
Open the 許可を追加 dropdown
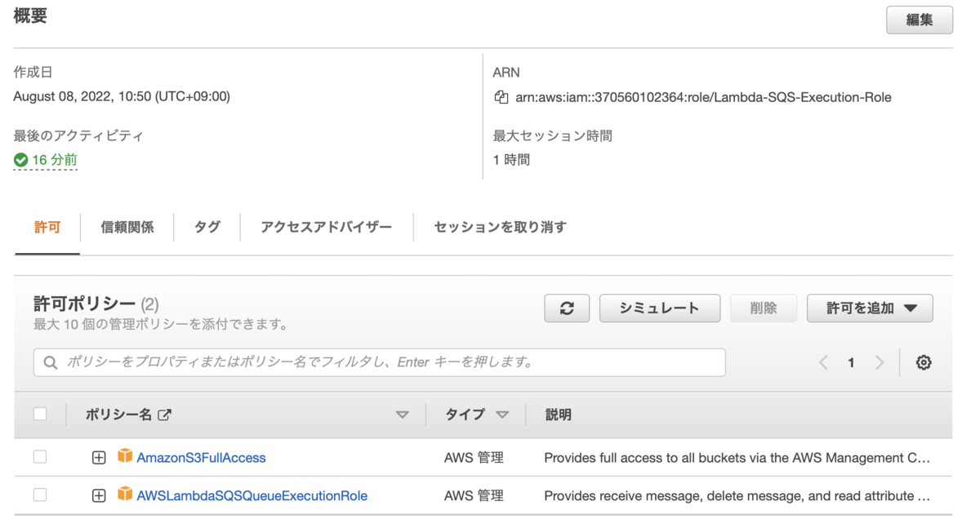click(x=870, y=308)
